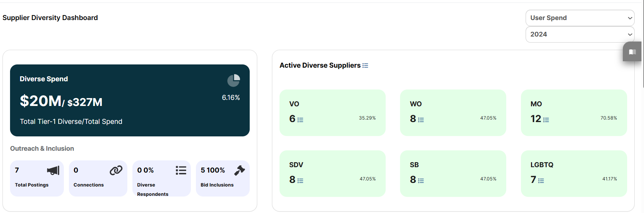The height and width of the screenshot is (213, 644).
Task: Open the book guide floating button
Action: pyautogui.click(x=632, y=52)
